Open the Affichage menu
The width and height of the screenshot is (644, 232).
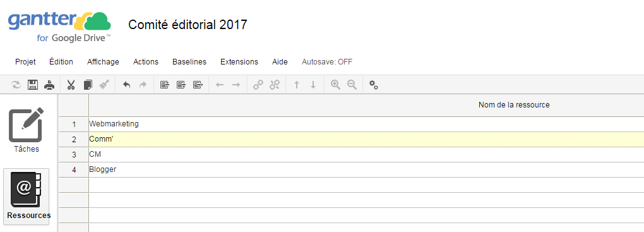tap(103, 62)
